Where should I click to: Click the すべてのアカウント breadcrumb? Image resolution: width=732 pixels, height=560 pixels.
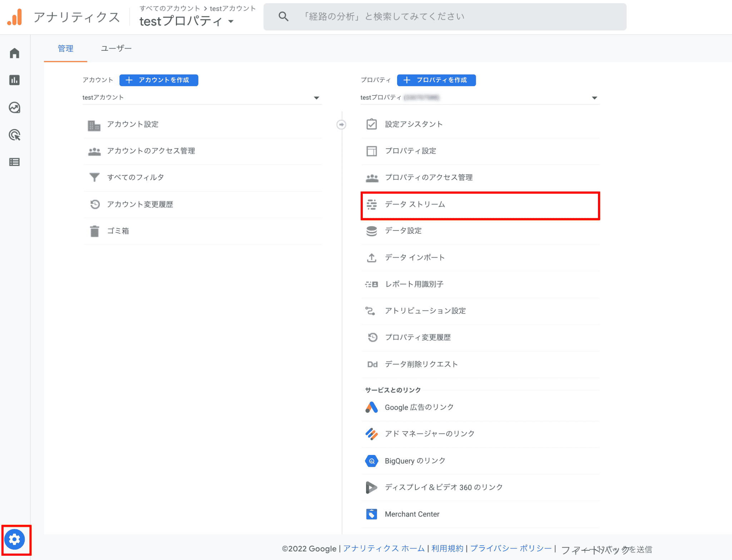pyautogui.click(x=170, y=8)
